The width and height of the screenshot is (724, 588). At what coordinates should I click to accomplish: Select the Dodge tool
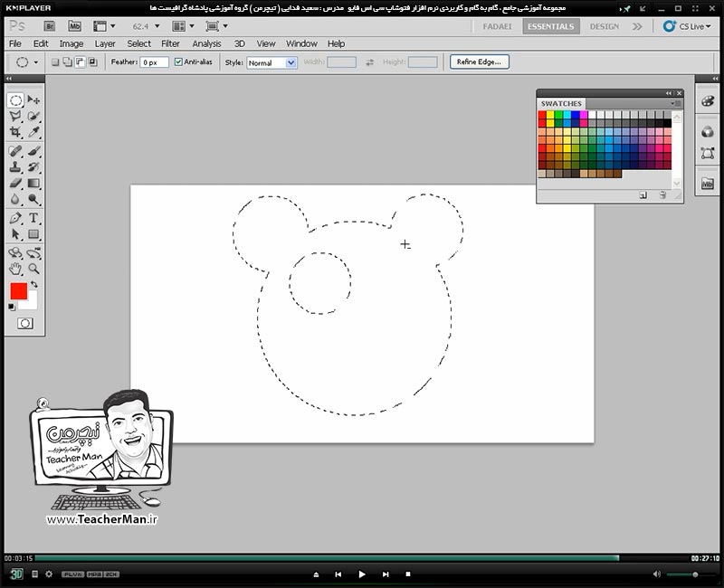point(33,199)
